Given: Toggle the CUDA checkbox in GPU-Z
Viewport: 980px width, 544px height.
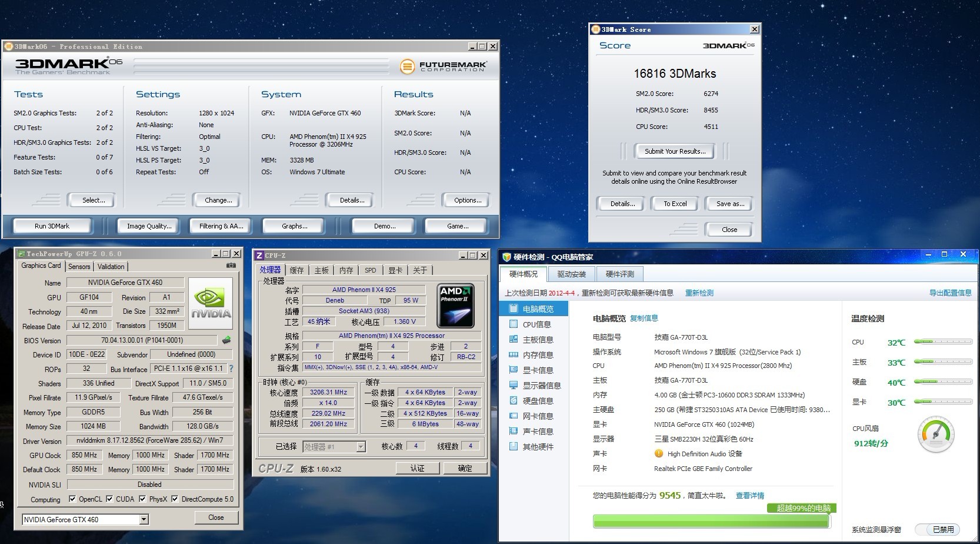Looking at the screenshot, I should tap(109, 499).
